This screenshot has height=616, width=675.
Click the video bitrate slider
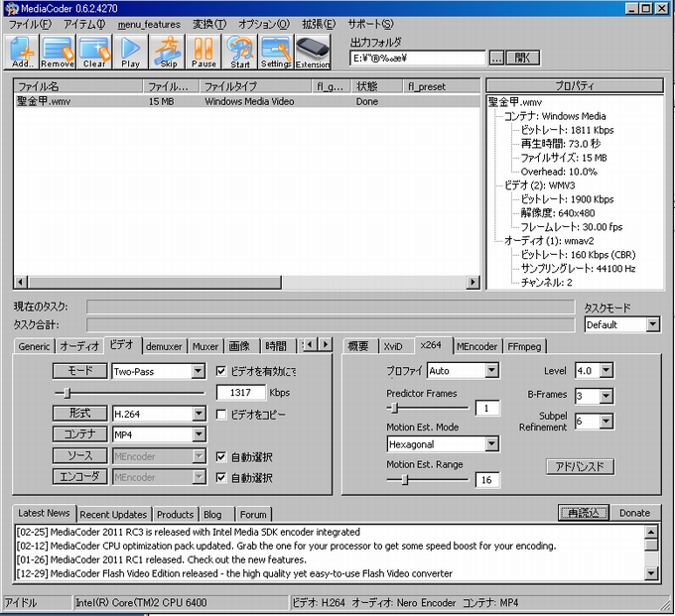tap(130, 392)
